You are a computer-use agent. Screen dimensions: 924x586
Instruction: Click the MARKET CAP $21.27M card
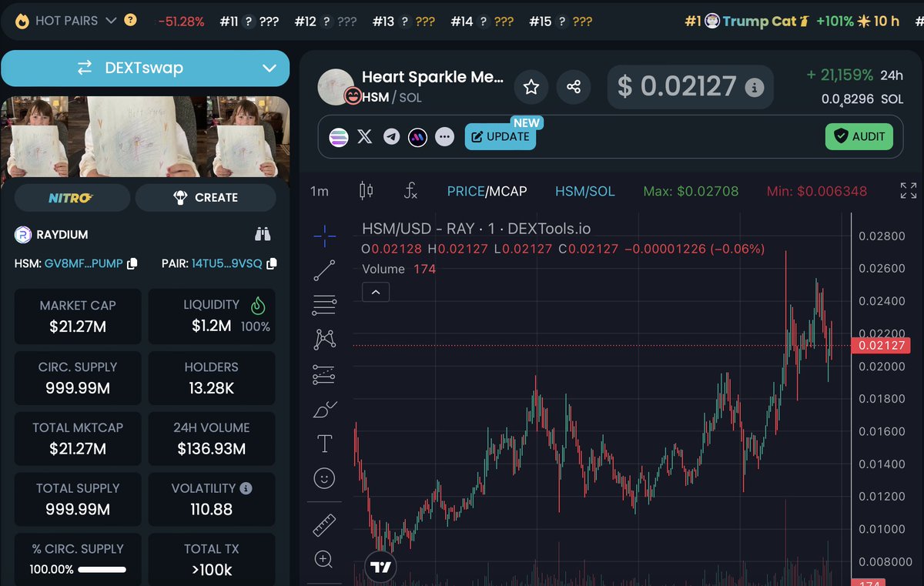click(x=78, y=316)
